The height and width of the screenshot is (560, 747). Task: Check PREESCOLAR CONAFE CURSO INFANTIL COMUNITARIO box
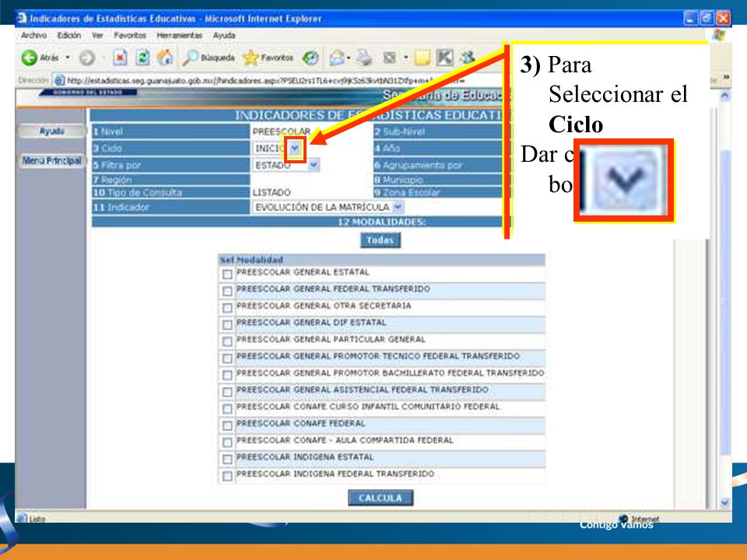click(227, 408)
